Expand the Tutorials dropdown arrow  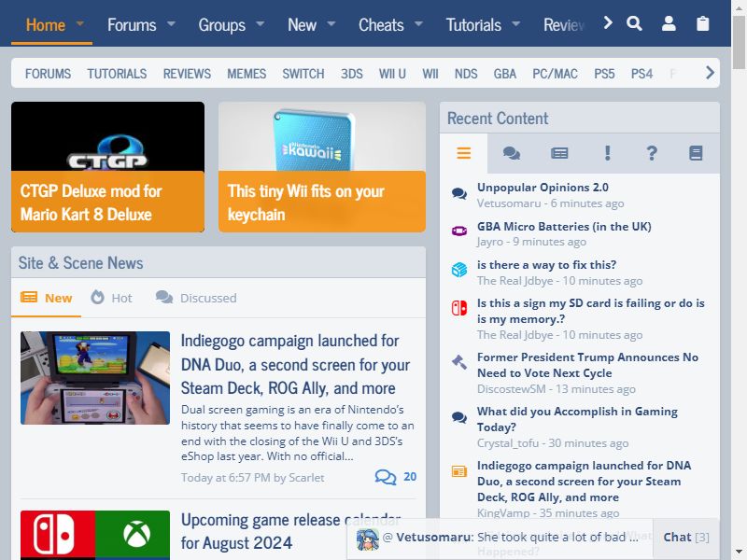(x=516, y=22)
